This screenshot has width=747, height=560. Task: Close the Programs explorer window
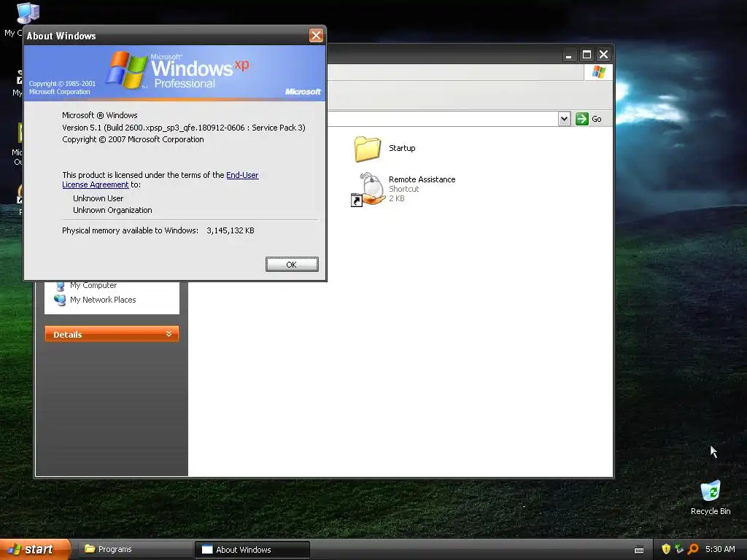click(x=603, y=55)
